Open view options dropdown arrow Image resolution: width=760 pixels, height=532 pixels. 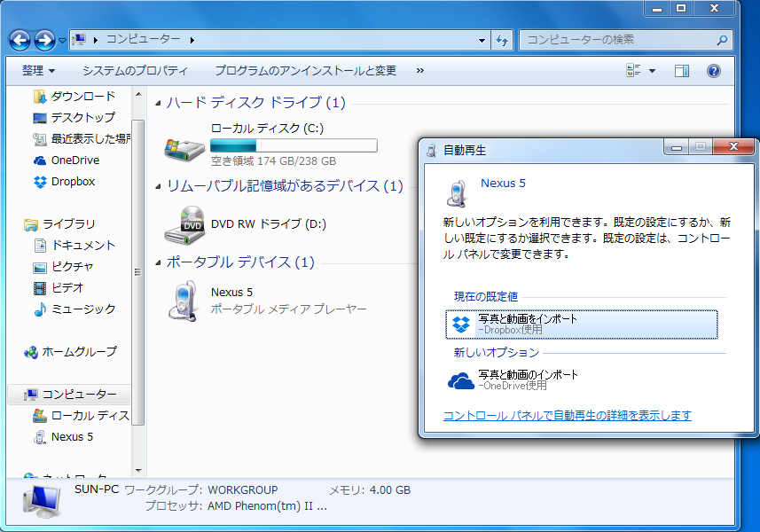pyautogui.click(x=653, y=71)
